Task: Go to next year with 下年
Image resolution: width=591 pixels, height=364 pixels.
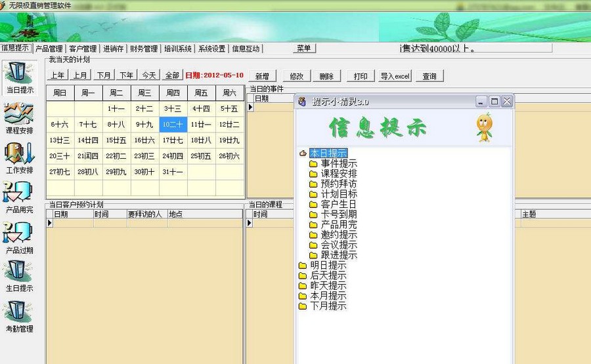Action: pyautogui.click(x=126, y=75)
